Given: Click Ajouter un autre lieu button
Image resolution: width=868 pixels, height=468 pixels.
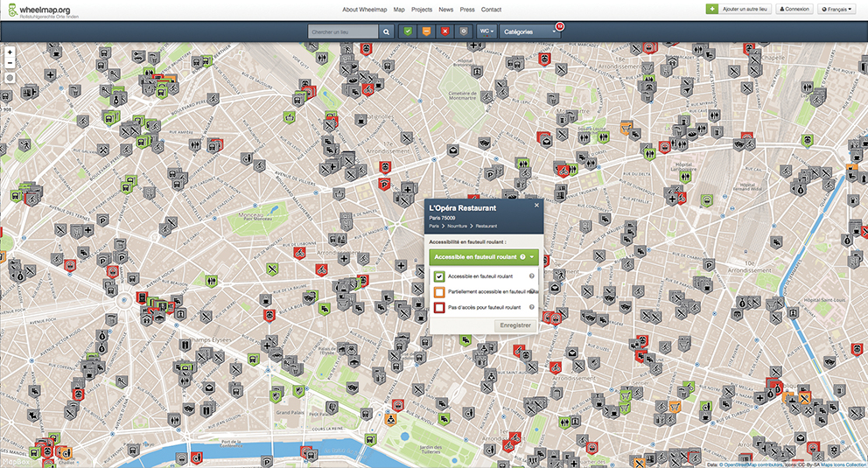Looking at the screenshot, I should pyautogui.click(x=745, y=9).
